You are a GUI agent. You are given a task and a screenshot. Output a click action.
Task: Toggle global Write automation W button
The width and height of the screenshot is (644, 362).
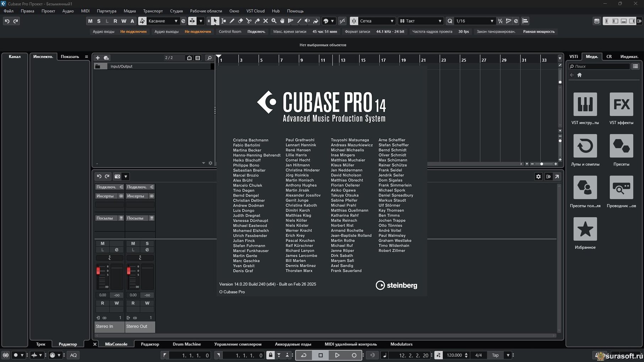click(124, 21)
